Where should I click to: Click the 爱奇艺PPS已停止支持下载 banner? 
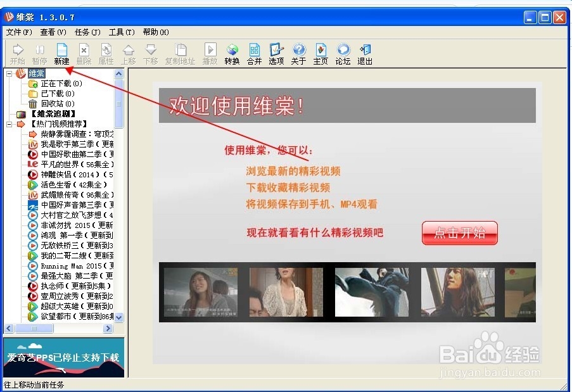pyautogui.click(x=64, y=357)
